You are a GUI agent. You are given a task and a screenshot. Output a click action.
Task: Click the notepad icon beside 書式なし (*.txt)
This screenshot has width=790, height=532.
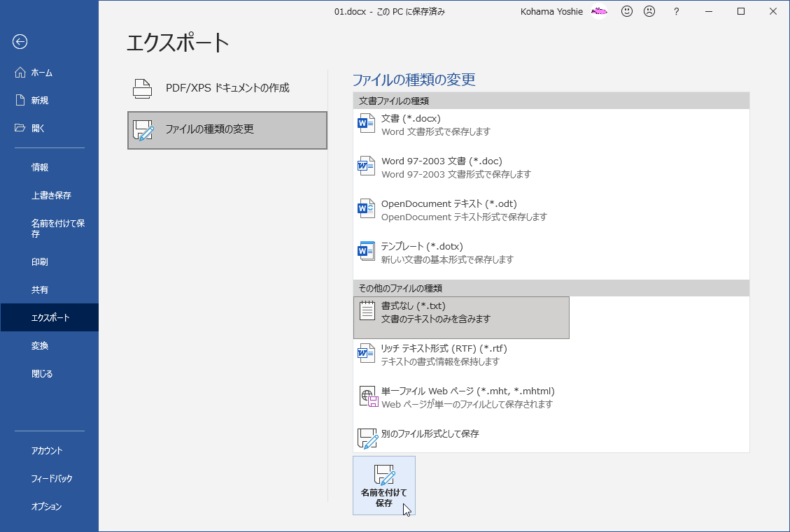point(367,310)
